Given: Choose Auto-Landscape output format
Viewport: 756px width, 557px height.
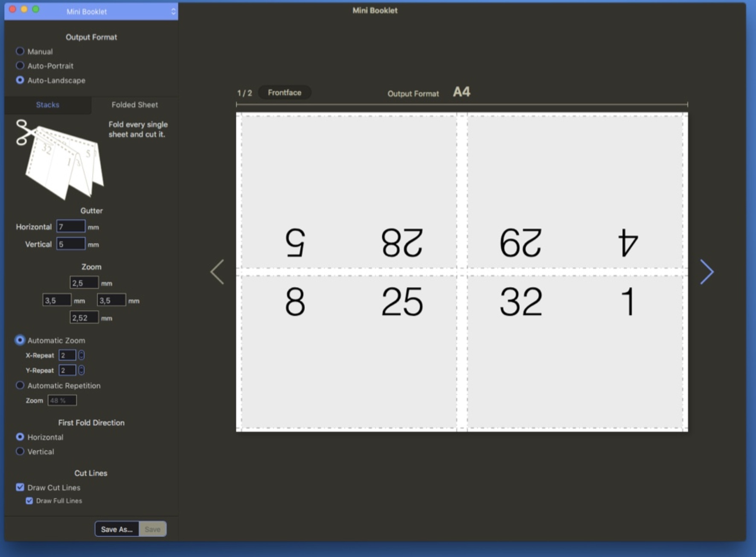Looking at the screenshot, I should [20, 80].
